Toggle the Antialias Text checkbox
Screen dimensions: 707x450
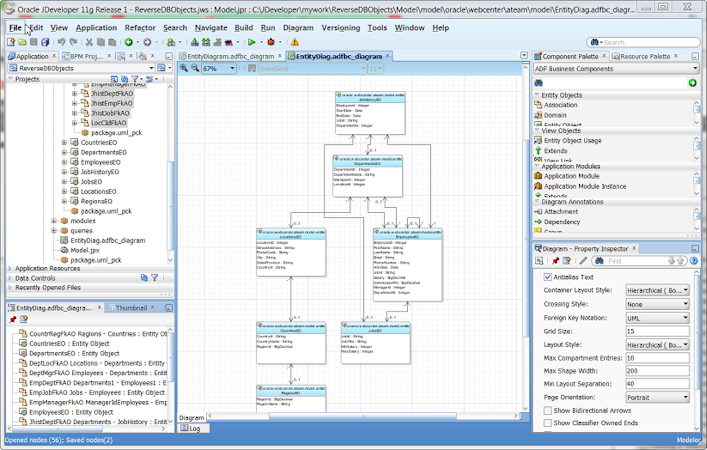click(x=547, y=277)
